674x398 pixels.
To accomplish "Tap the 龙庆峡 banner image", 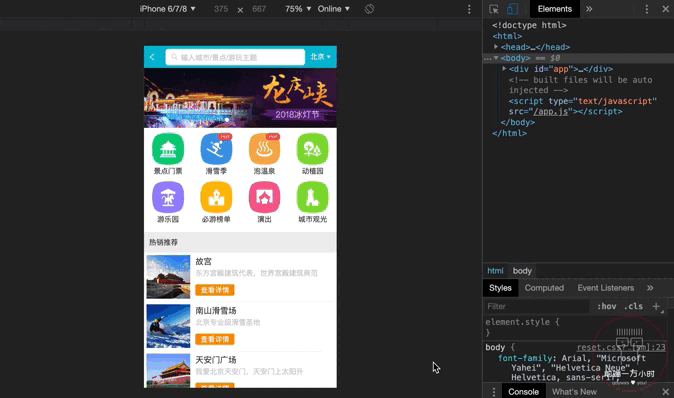I will tap(240, 98).
